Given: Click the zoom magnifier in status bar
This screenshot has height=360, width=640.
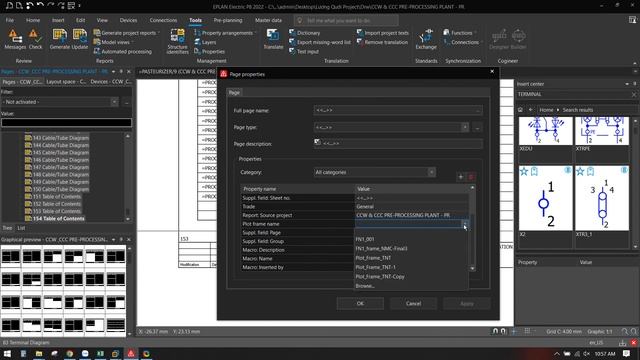Looking at the screenshot, I should [x=624, y=331].
